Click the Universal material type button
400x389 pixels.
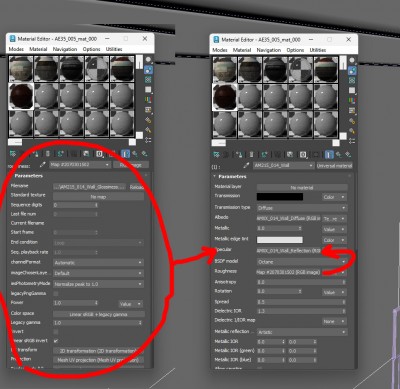tap(334, 166)
